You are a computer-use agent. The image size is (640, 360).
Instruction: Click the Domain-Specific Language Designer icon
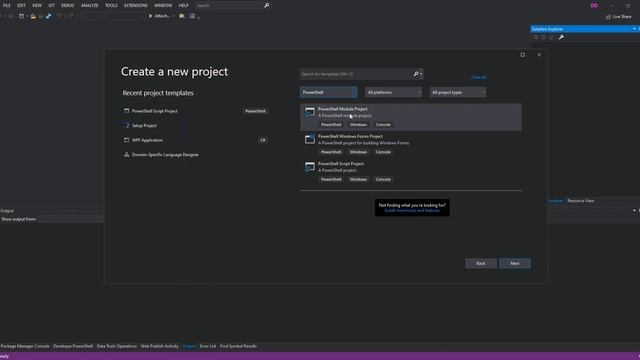click(127, 155)
